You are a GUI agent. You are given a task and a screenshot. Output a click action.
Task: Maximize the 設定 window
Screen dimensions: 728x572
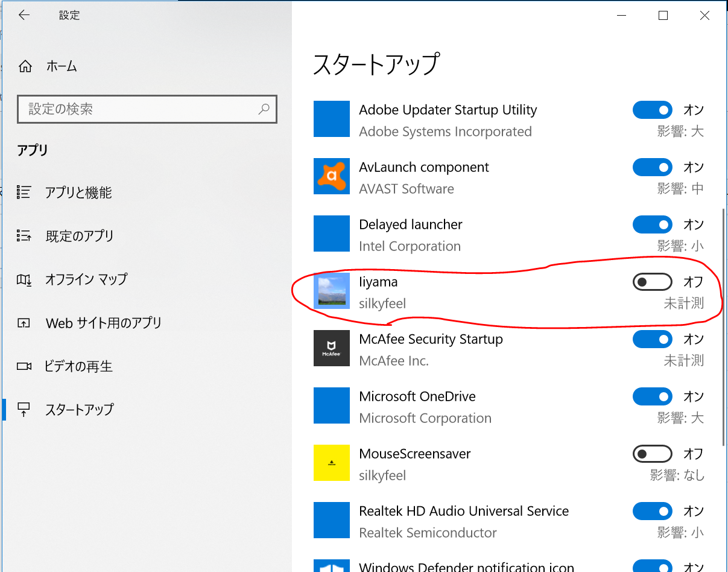click(x=663, y=16)
